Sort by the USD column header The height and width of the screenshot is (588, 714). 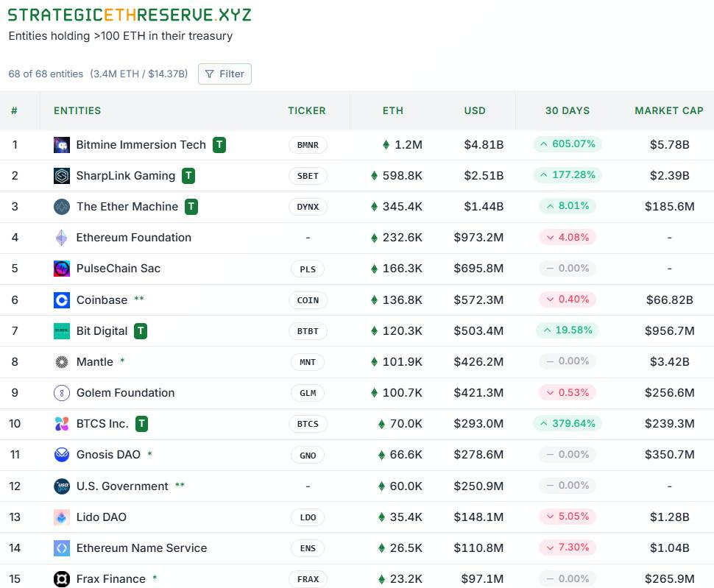click(x=475, y=110)
